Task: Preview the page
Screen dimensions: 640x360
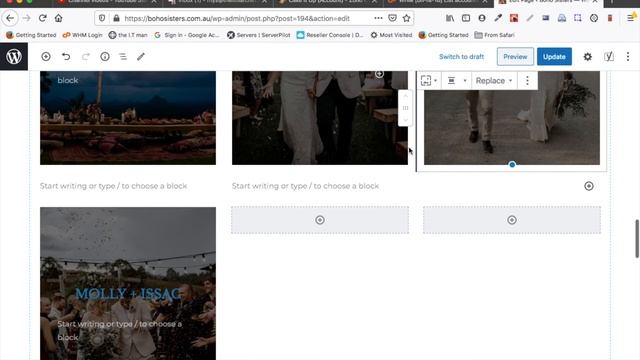Action: pyautogui.click(x=515, y=57)
